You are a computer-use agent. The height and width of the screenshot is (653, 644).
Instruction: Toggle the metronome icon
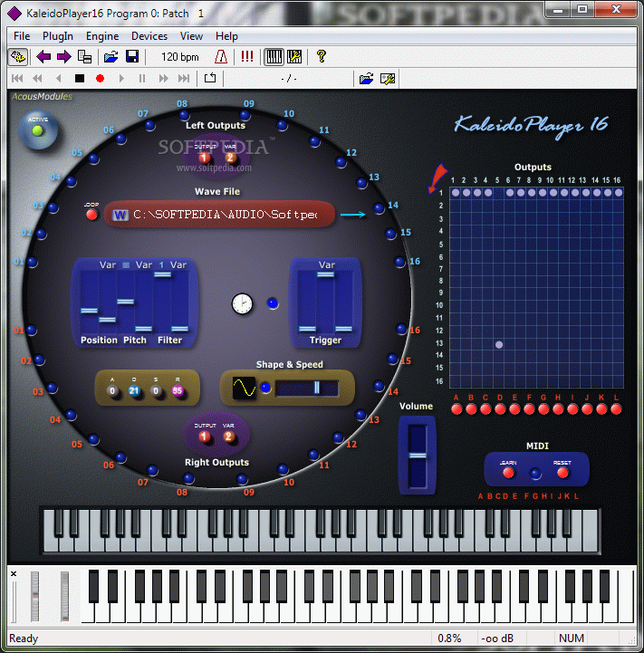point(221,57)
